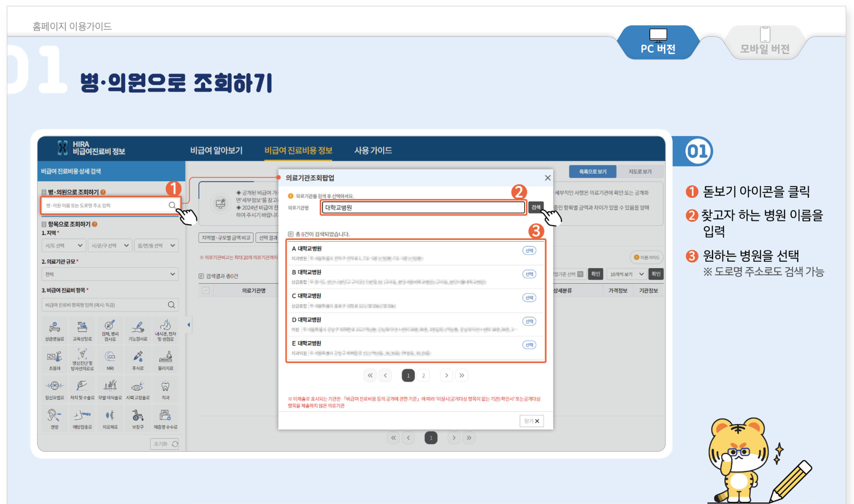Close the 의료기관조회팝업 with X
854x504 pixels.
(547, 178)
